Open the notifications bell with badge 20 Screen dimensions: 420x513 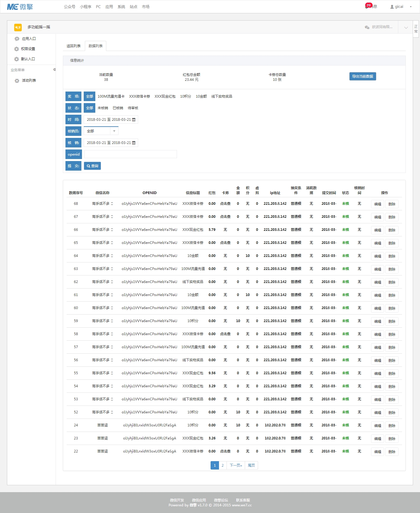coord(367,6)
